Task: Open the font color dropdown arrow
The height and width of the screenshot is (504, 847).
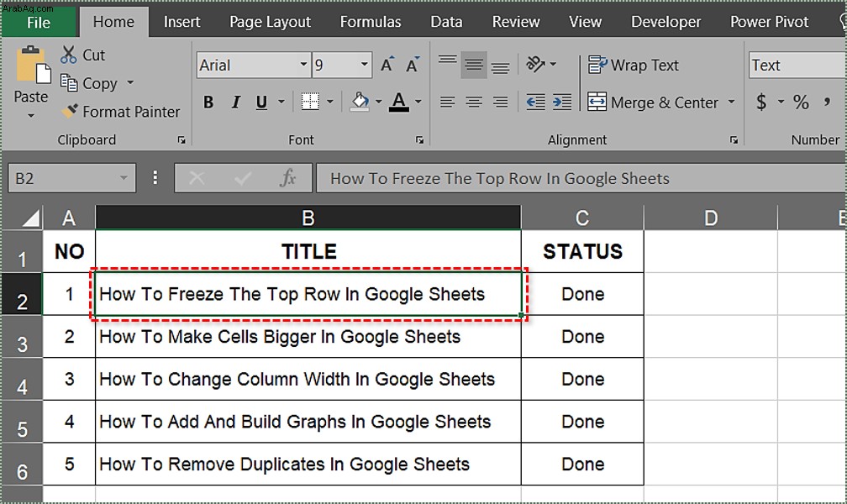Action: (x=418, y=102)
